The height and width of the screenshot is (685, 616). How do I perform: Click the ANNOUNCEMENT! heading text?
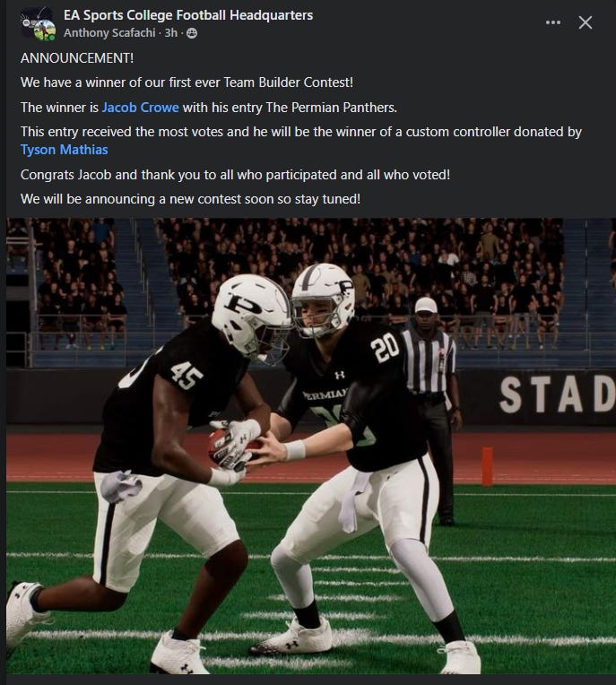tap(77, 57)
